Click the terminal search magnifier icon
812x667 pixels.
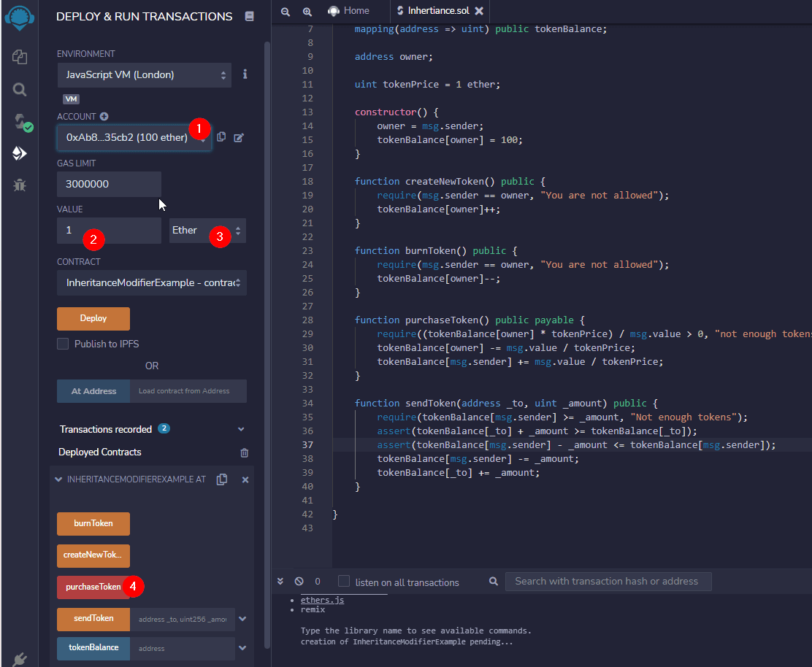494,581
